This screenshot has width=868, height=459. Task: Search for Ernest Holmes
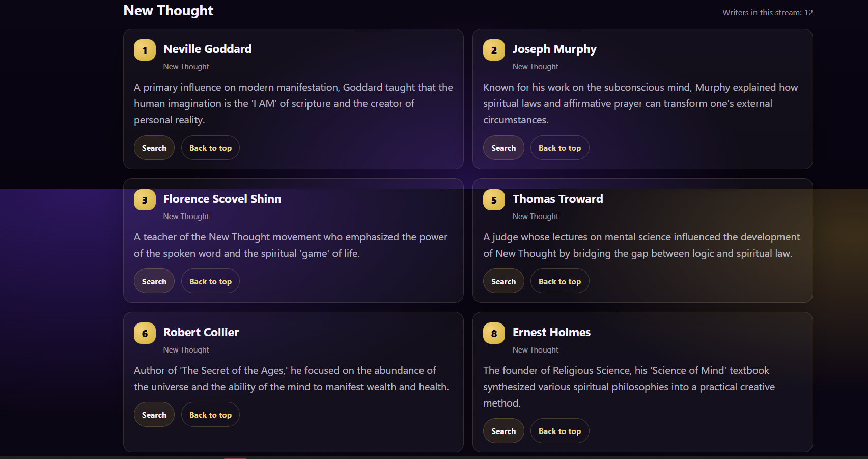(x=503, y=431)
